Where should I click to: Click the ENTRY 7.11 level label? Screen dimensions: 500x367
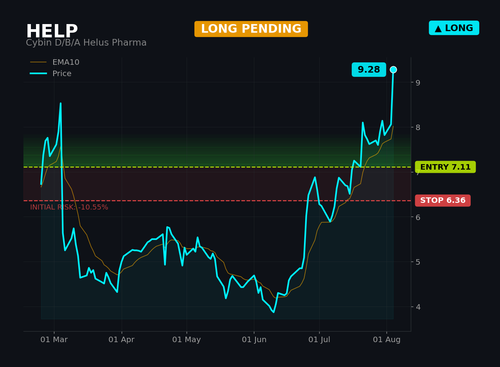[445, 167]
